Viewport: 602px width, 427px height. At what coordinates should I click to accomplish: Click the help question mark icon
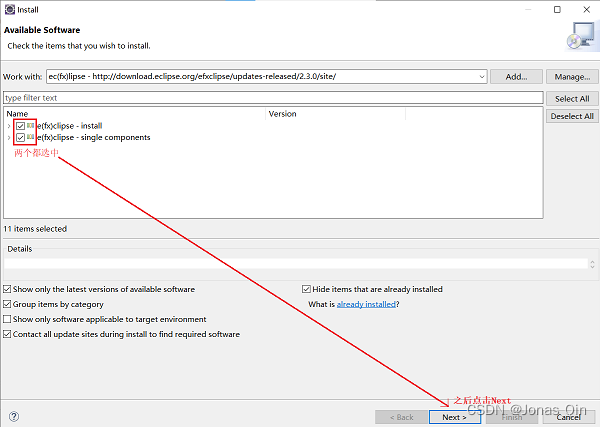click(14, 417)
